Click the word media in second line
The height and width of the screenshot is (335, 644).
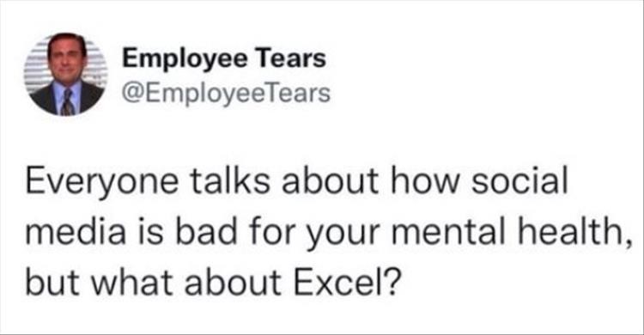pyautogui.click(x=76, y=232)
